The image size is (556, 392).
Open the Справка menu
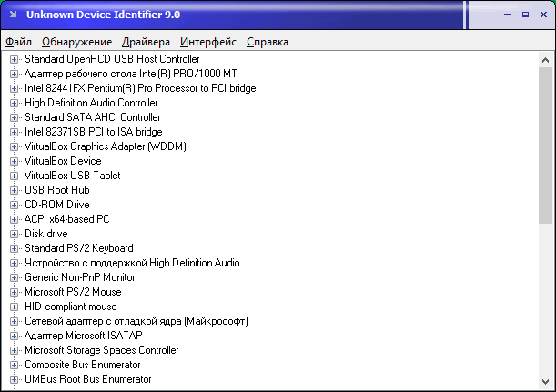coord(268,42)
